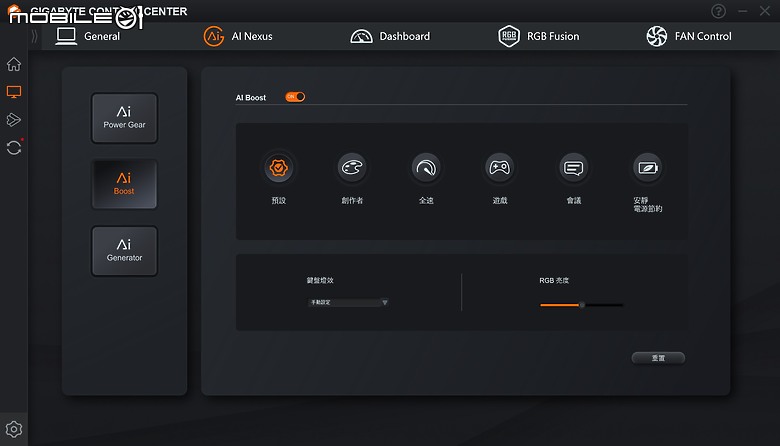Open the update refresh sidebar icon

(14, 148)
